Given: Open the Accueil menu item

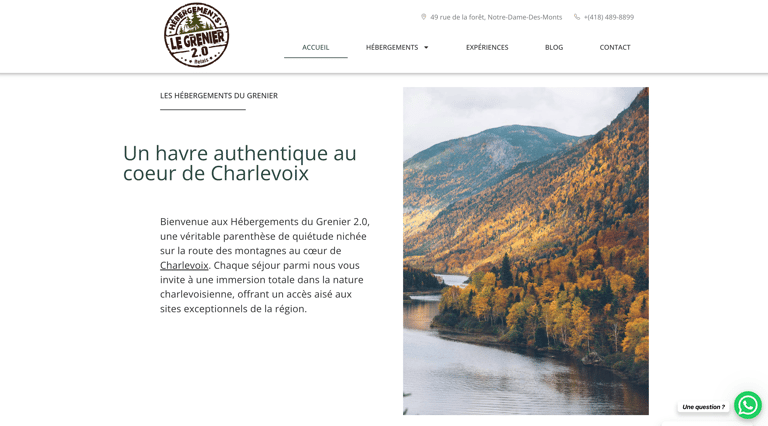Looking at the screenshot, I should [315, 47].
